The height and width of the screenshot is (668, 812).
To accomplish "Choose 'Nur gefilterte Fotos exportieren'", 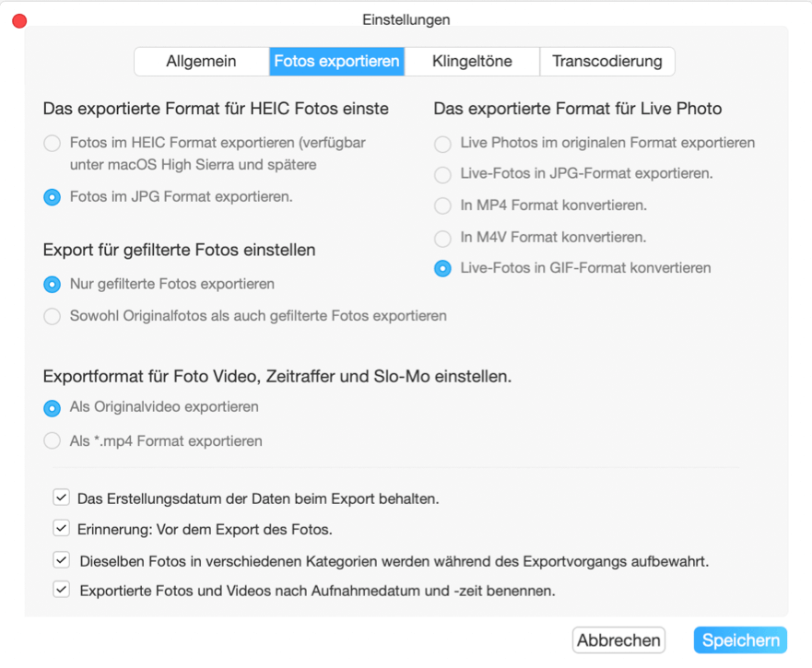I will (x=53, y=284).
